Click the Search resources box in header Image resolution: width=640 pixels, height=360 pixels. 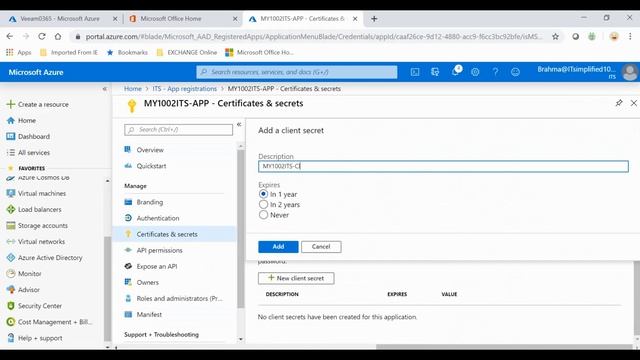tap(297, 72)
